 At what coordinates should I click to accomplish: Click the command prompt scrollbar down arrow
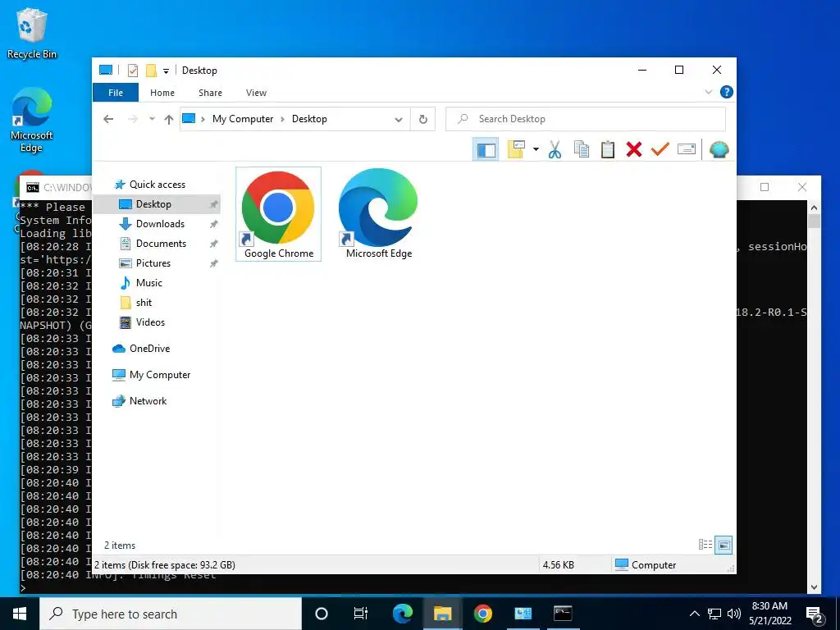click(x=814, y=587)
